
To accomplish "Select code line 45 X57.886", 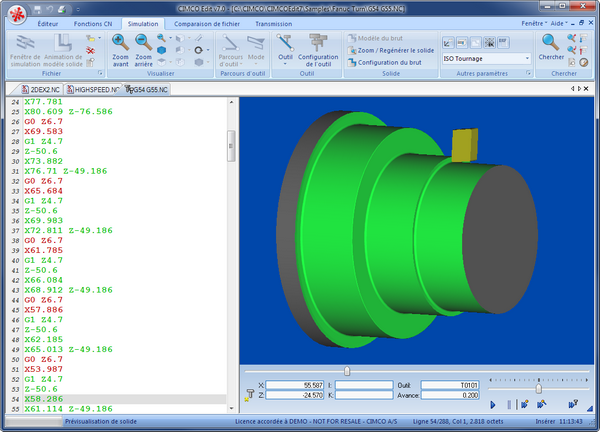I will coord(44,310).
